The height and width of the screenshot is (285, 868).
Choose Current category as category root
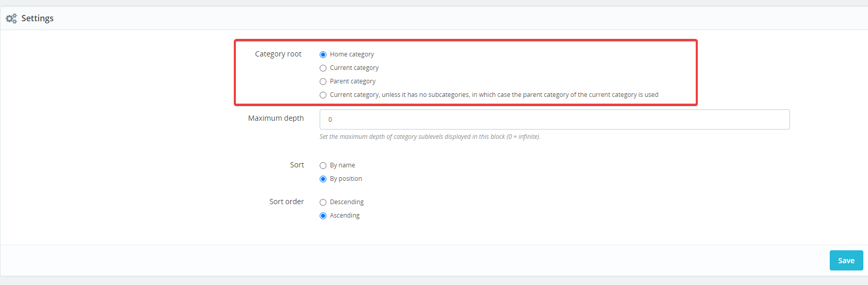[323, 68]
